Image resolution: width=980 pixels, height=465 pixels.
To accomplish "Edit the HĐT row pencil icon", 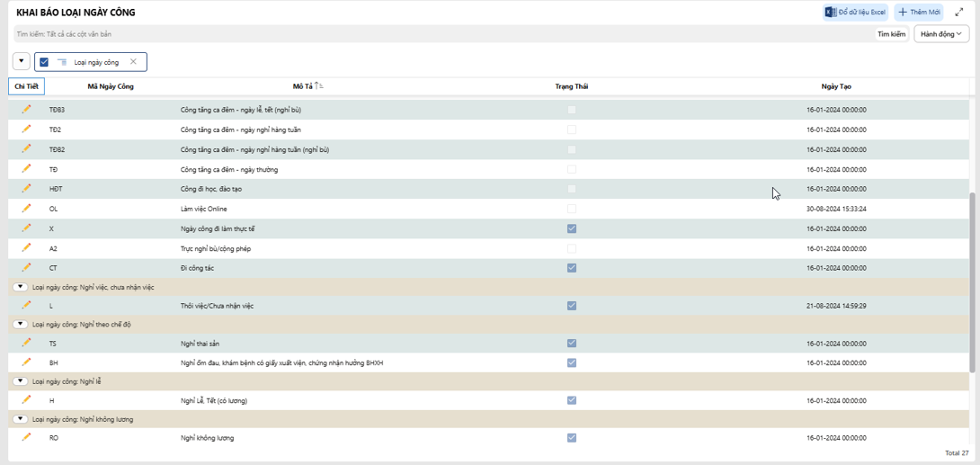I will (26, 188).
